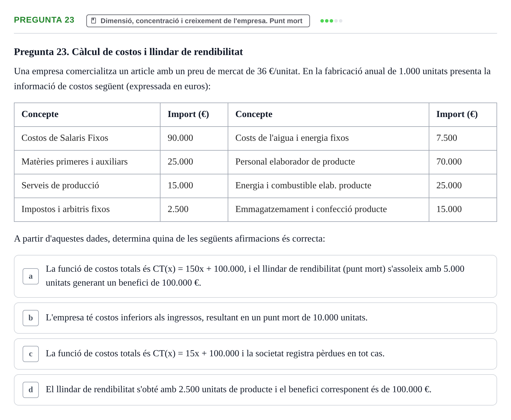
Task: Click the question title about càlcul de costos
Action: (128, 52)
